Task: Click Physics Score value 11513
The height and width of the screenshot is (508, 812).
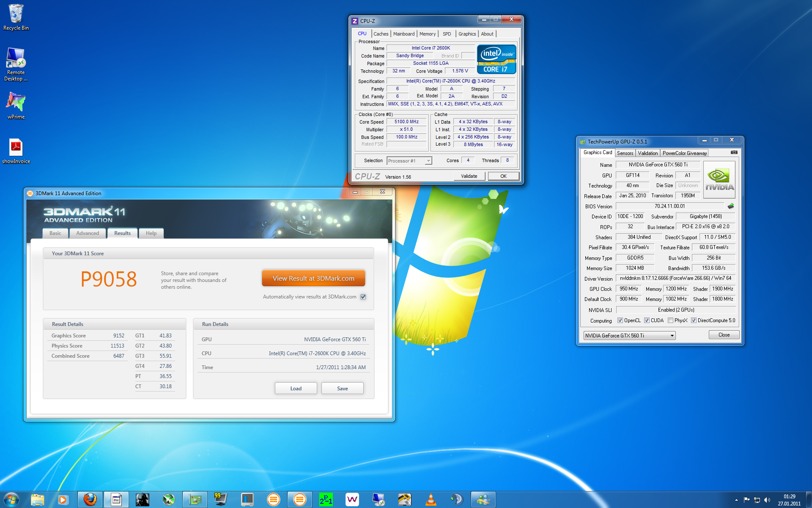Action: point(117,346)
